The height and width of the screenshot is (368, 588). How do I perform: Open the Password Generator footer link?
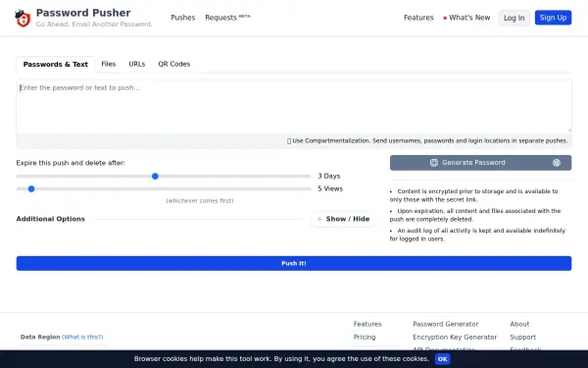pos(446,324)
